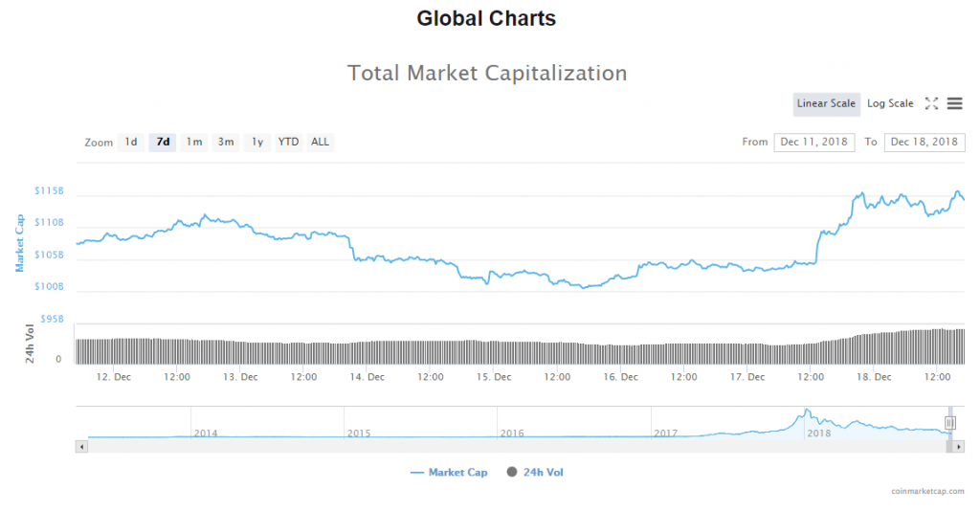Click the fullscreen expand icon
980x511 pixels.
pos(931,103)
